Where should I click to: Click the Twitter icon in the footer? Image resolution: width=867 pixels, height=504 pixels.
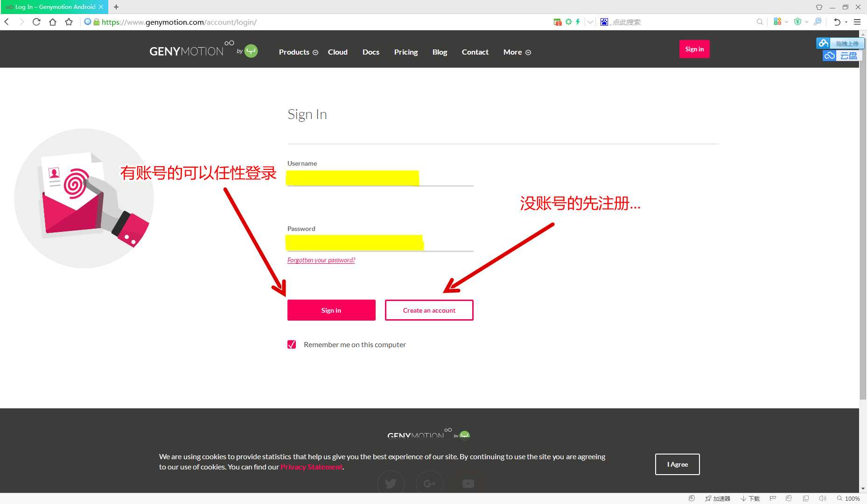391,483
